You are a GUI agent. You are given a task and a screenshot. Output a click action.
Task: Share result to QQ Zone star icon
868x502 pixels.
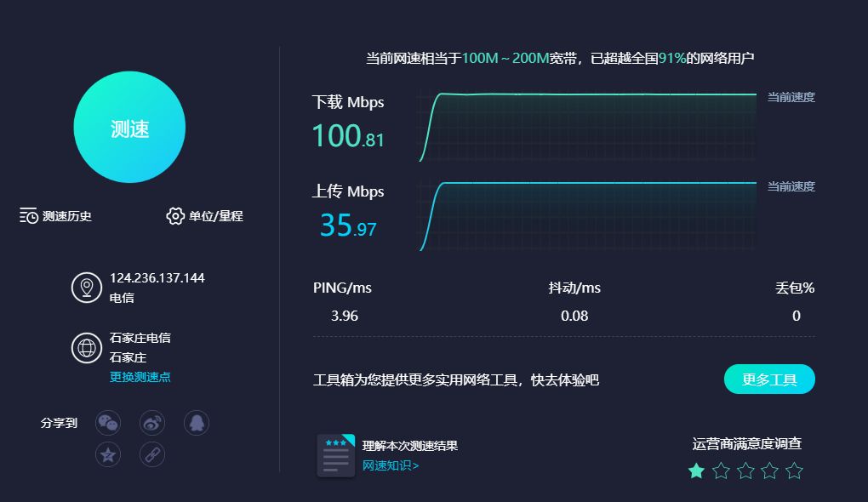tap(108, 455)
